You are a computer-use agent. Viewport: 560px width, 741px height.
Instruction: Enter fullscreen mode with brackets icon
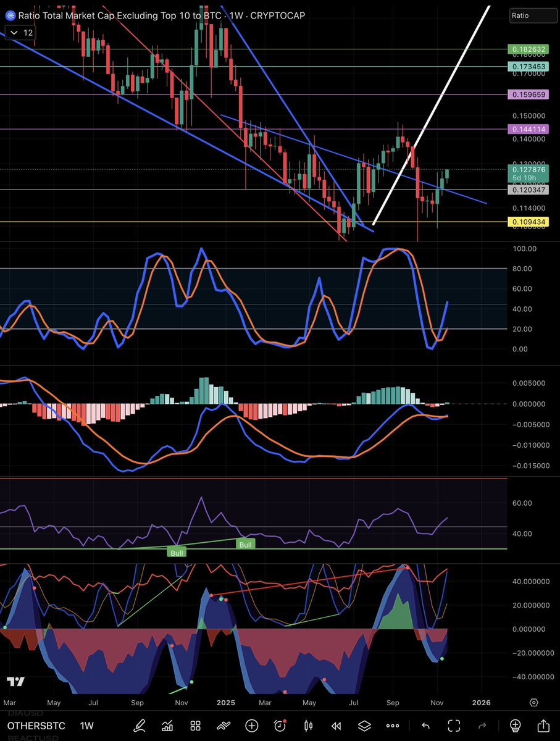coord(454,726)
